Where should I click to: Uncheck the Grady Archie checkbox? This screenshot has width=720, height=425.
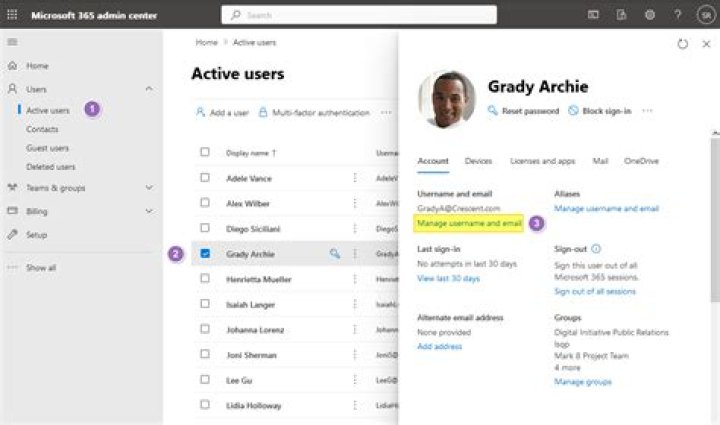pyautogui.click(x=205, y=253)
